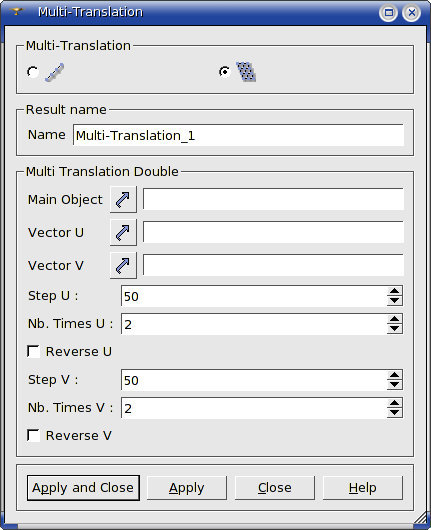Screen dimensions: 431x530
Task: Click the Apply button
Action: click(187, 488)
